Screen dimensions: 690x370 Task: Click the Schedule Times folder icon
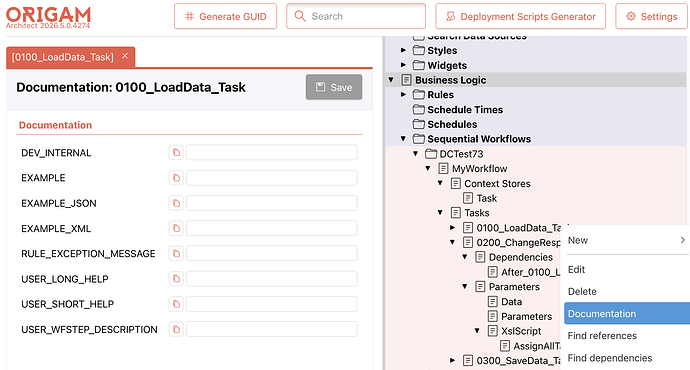pos(418,110)
